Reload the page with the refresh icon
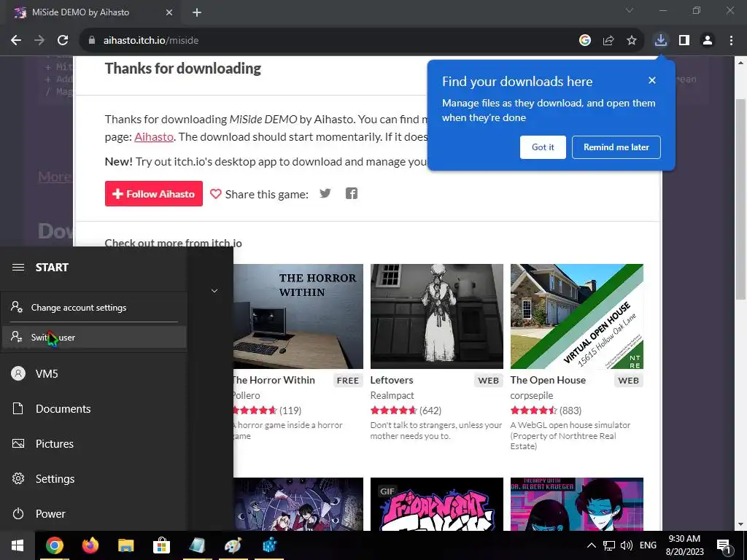 pyautogui.click(x=63, y=41)
